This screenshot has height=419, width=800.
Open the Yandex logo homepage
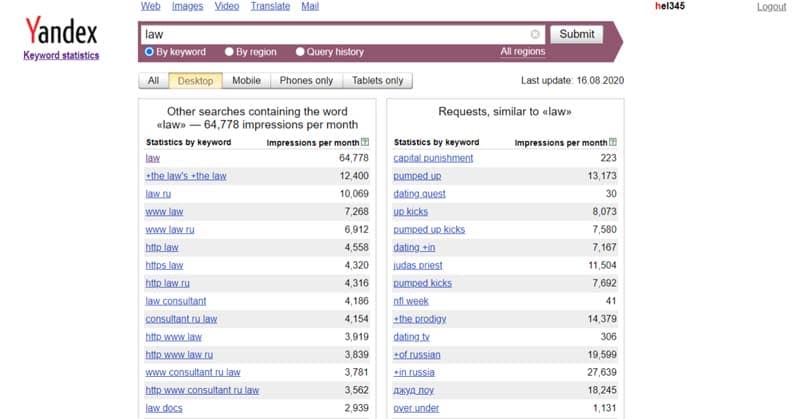click(x=61, y=31)
